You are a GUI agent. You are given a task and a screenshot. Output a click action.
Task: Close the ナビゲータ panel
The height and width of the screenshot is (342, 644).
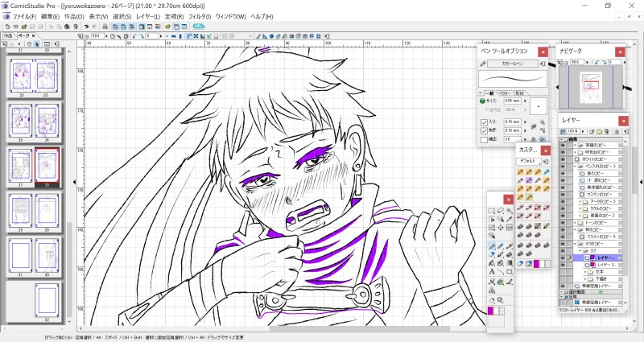(x=620, y=52)
